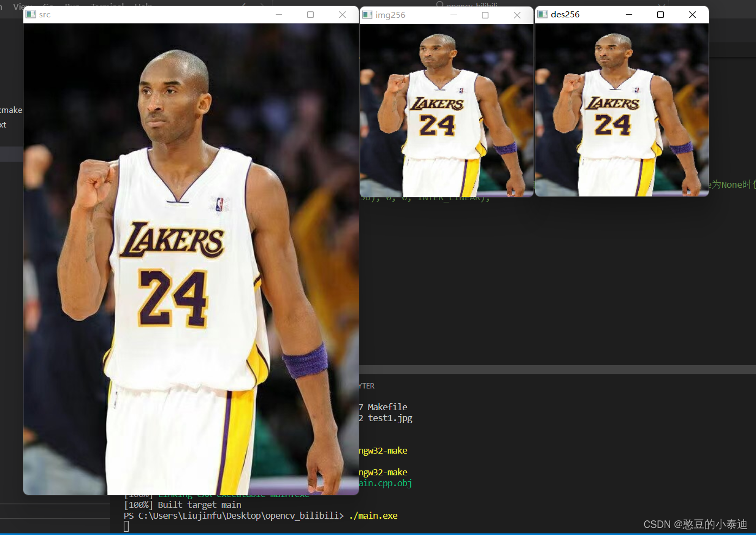Maximize the img256 window
756x535 pixels.
point(485,15)
